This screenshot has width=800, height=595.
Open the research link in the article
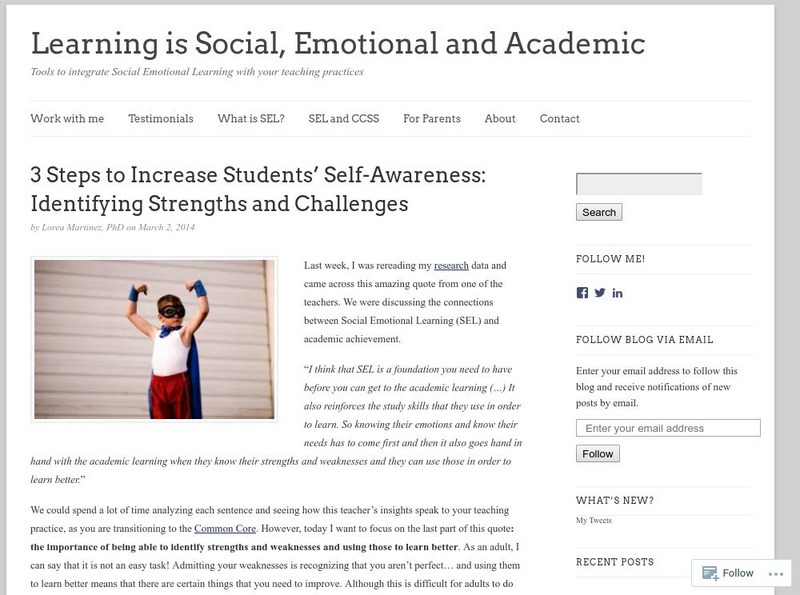tap(451, 266)
